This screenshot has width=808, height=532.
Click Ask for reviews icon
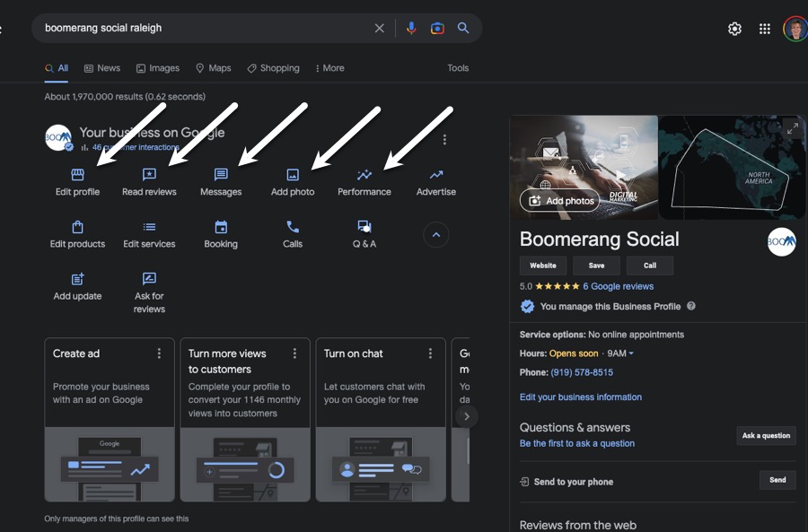point(149,279)
